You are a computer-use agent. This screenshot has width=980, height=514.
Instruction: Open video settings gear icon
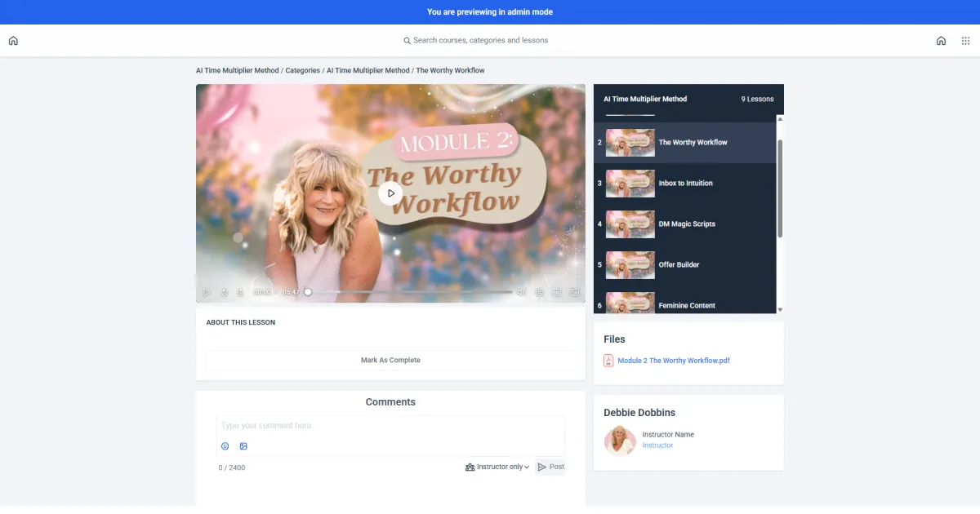[x=539, y=292]
